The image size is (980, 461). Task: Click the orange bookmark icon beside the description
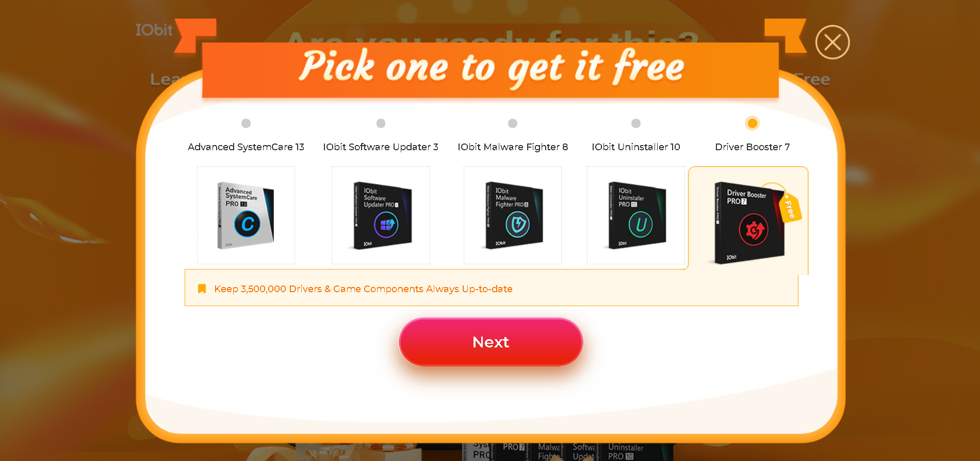coord(202,289)
